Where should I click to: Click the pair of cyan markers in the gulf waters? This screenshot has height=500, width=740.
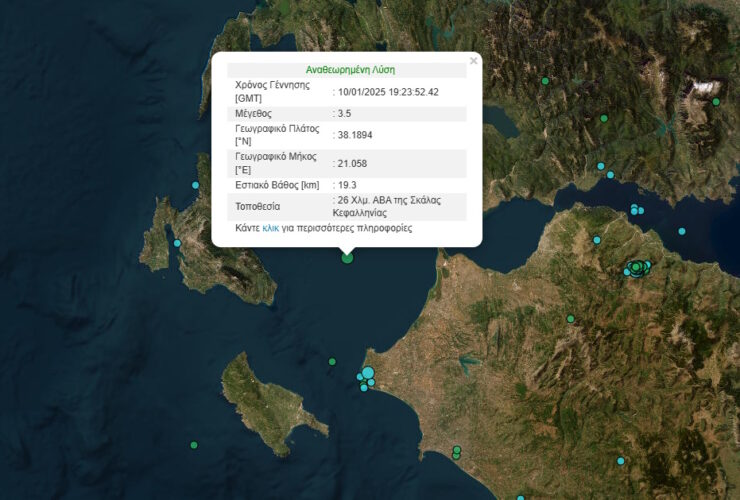click(635, 210)
